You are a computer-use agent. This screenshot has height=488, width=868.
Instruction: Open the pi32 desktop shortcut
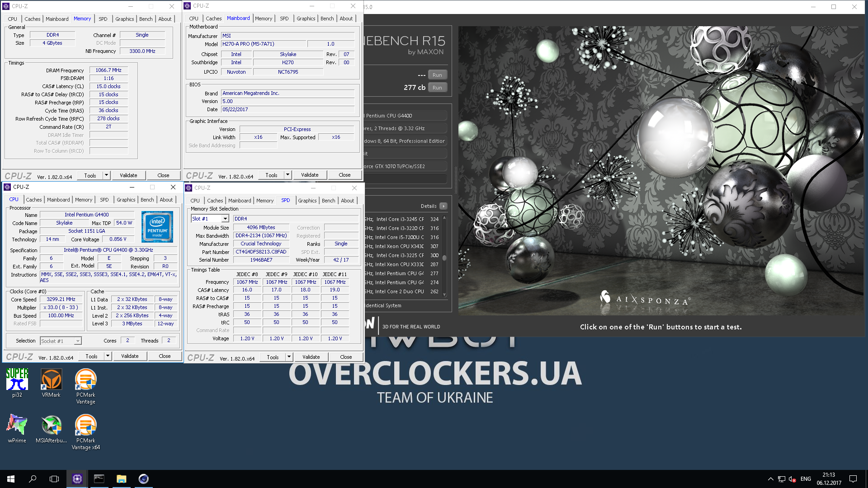click(x=17, y=383)
